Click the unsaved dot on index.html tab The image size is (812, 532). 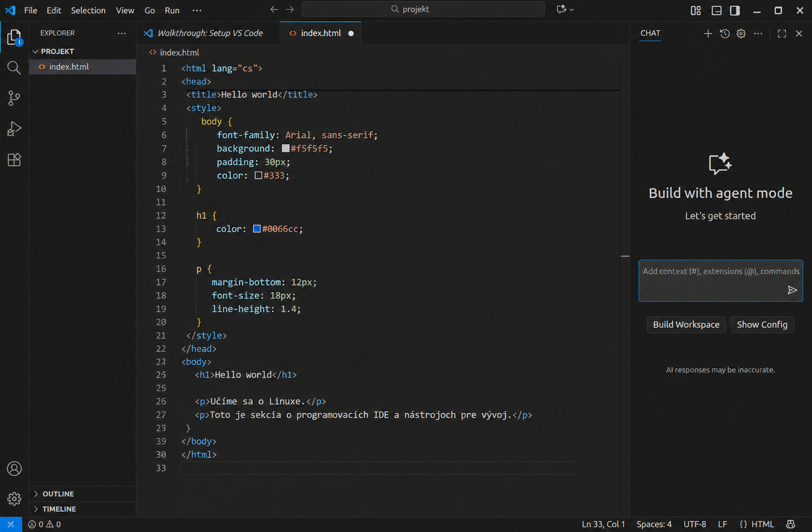[351, 34]
